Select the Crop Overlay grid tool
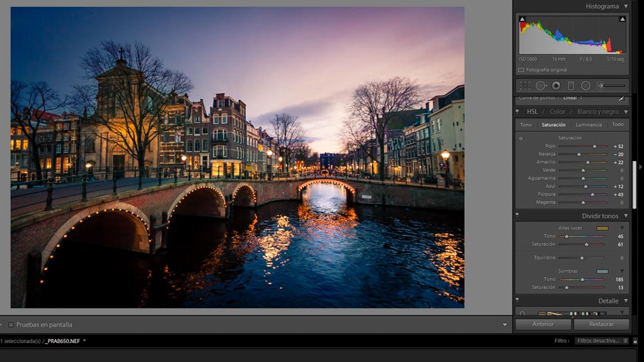Viewport: 644px width, 362px height. pos(525,85)
